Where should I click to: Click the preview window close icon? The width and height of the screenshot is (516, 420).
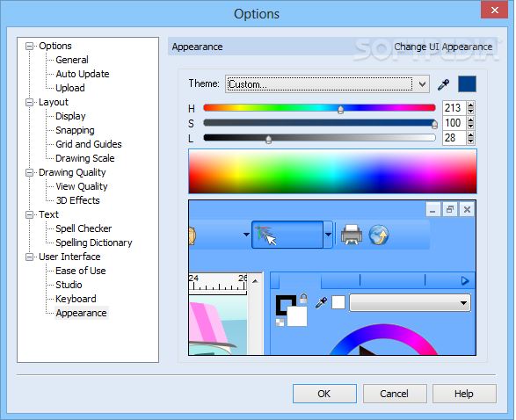[467, 209]
